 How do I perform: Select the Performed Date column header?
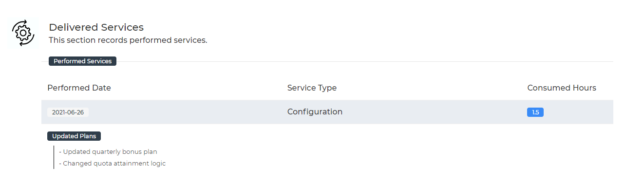pos(79,88)
